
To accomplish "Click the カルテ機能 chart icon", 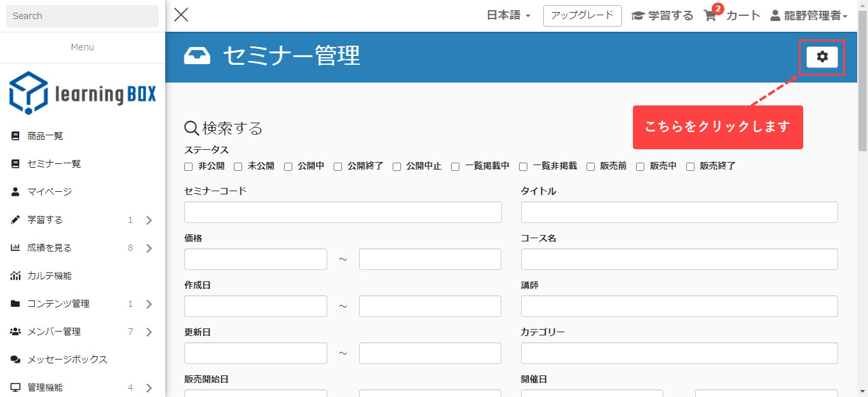I will click(15, 276).
